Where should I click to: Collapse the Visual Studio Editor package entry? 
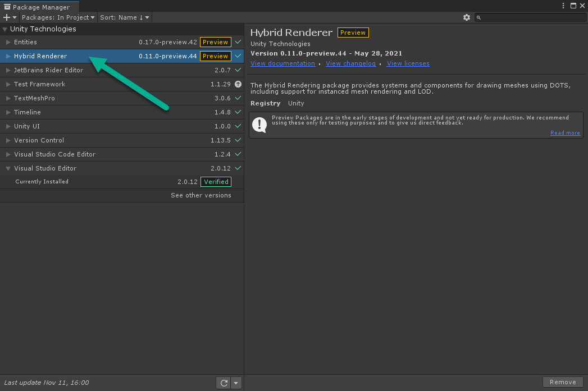coord(8,168)
